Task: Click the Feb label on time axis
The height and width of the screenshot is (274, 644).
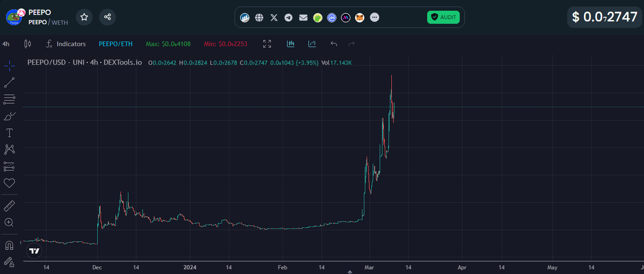Action: (283, 267)
